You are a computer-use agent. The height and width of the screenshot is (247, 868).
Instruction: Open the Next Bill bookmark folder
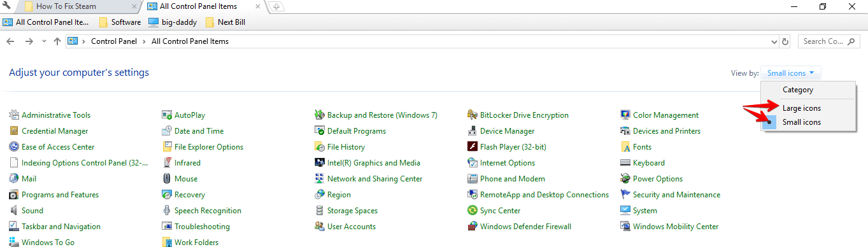coord(225,22)
